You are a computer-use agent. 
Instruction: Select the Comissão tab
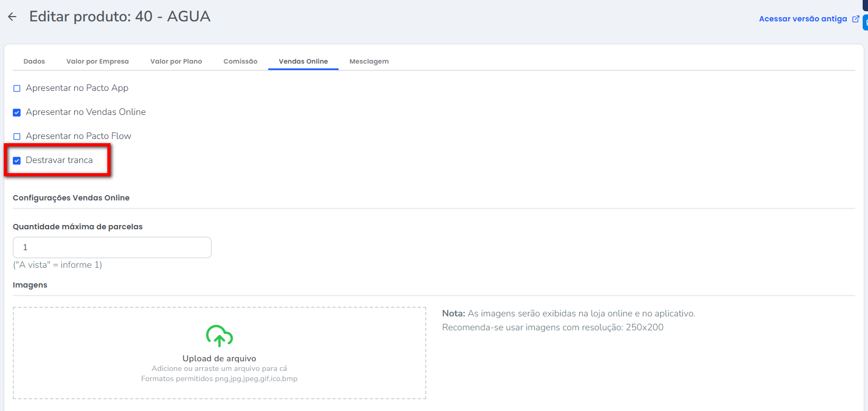point(240,61)
